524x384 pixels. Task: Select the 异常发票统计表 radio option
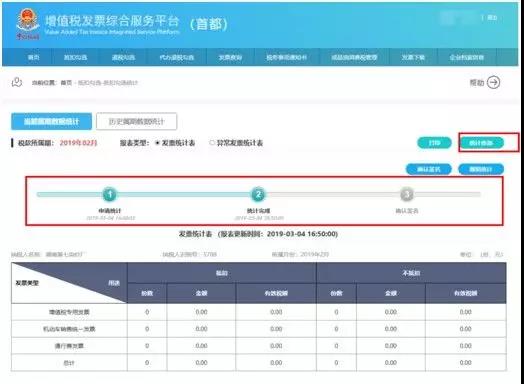[x=212, y=143]
